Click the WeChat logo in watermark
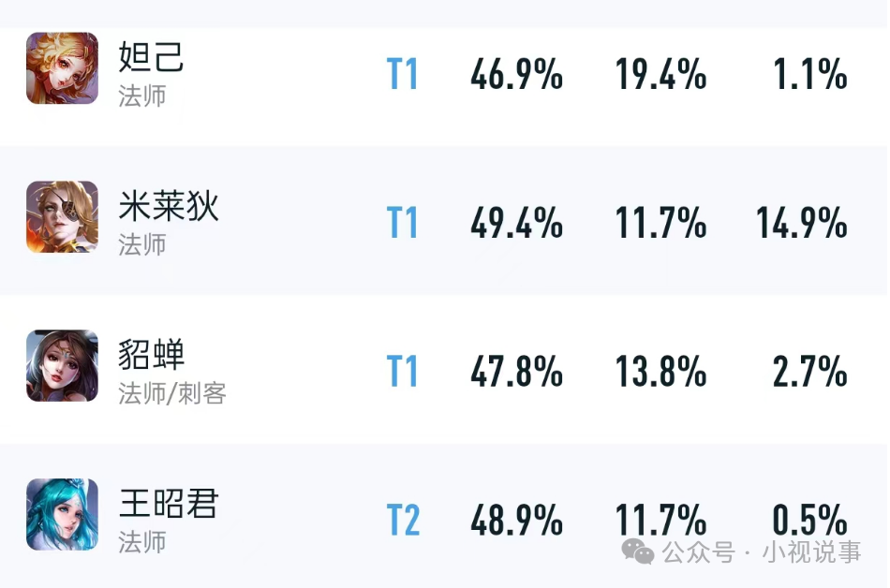Screen dimensions: 890x588 pyautogui.click(x=638, y=551)
